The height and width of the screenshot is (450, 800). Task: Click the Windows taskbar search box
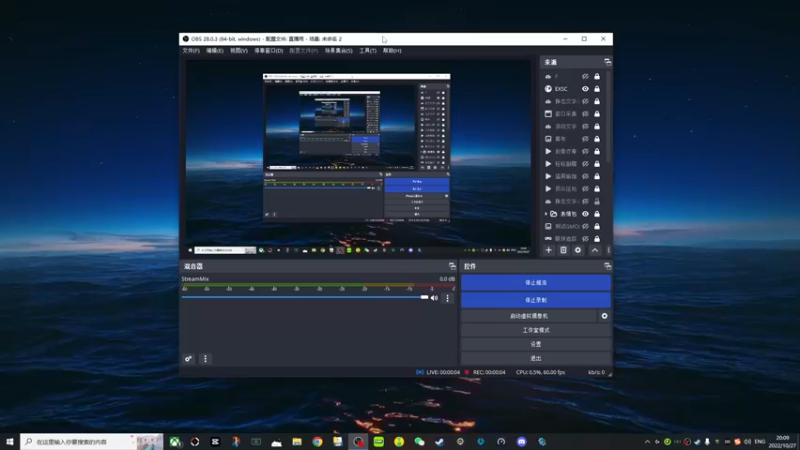[x=92, y=441]
